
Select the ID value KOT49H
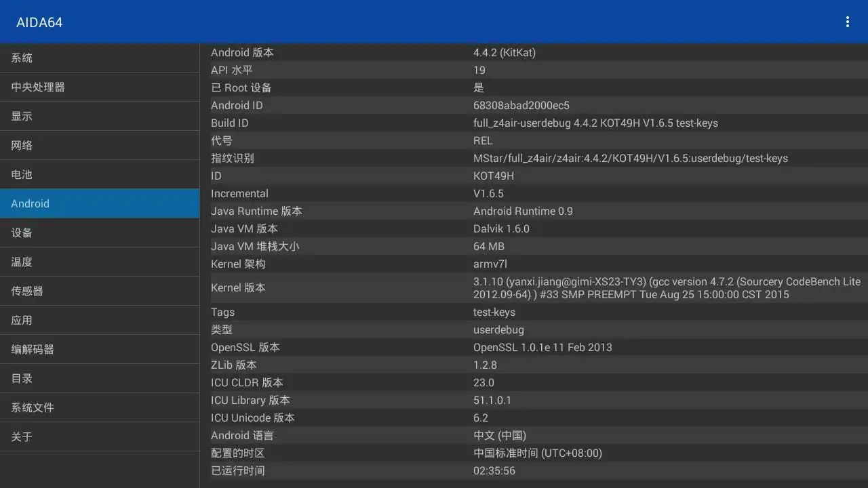point(494,176)
